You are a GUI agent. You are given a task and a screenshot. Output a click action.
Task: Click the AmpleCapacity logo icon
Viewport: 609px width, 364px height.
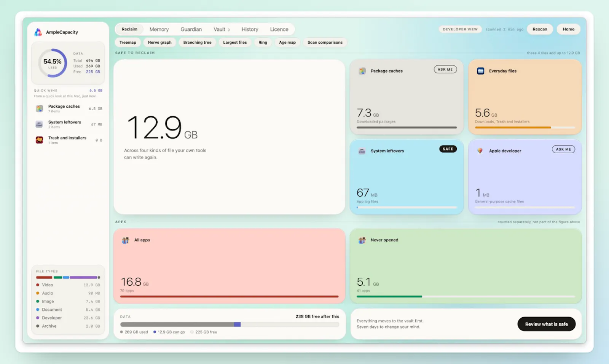click(x=38, y=32)
